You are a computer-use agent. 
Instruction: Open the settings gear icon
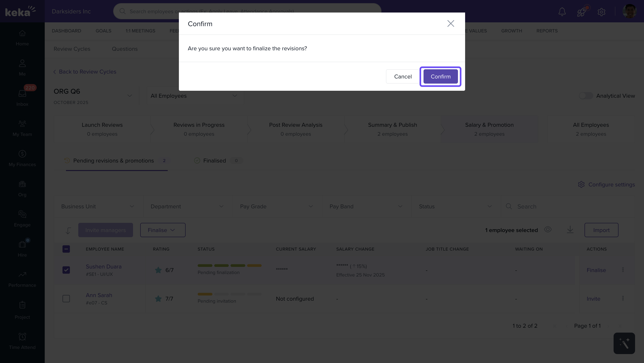pos(601,12)
